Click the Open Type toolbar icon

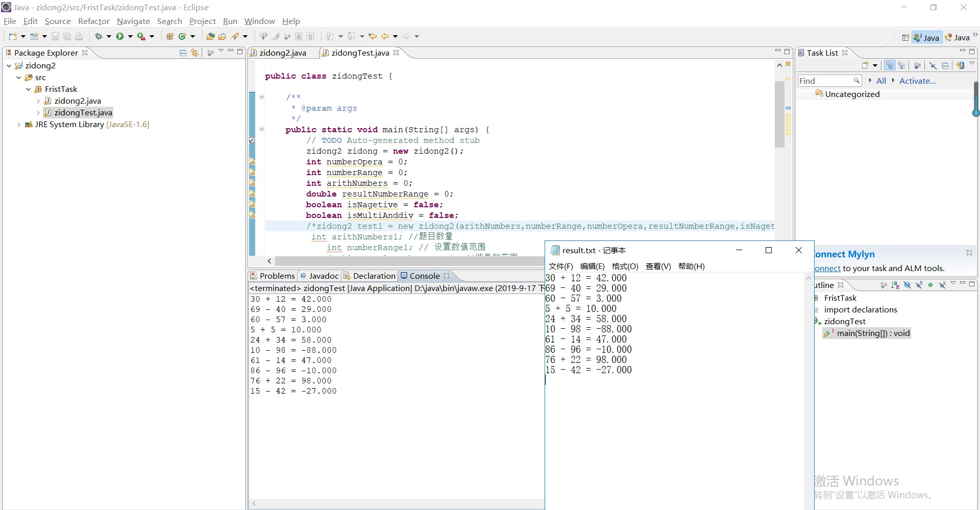pos(210,36)
